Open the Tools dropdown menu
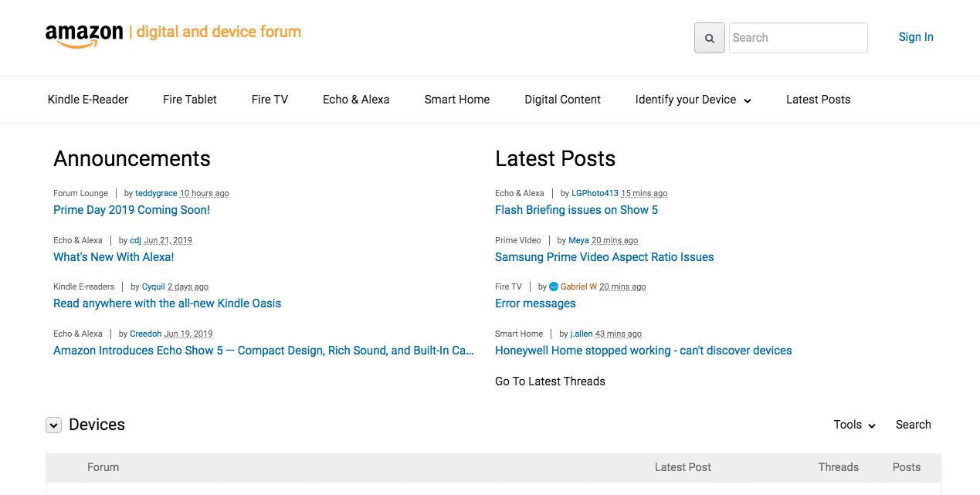The image size is (980, 495). click(855, 425)
